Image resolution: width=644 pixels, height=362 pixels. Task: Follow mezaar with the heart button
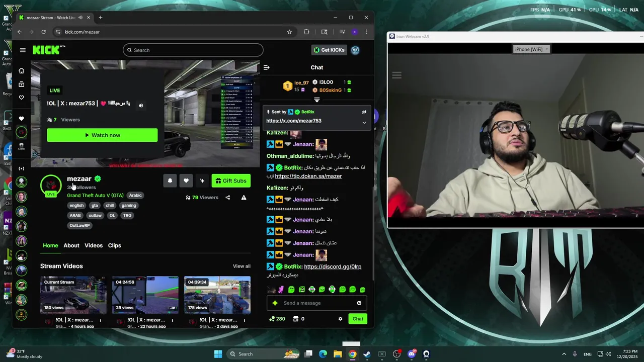coord(186,180)
